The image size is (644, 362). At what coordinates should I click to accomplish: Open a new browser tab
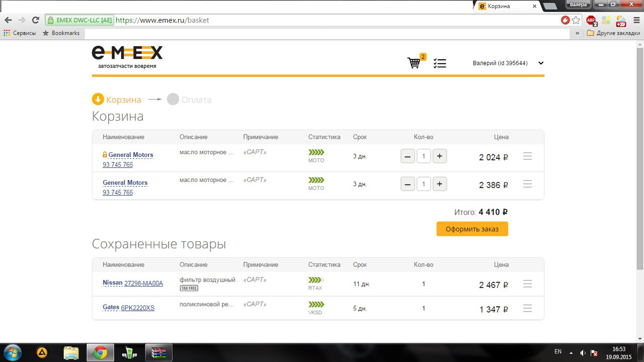point(550,6)
